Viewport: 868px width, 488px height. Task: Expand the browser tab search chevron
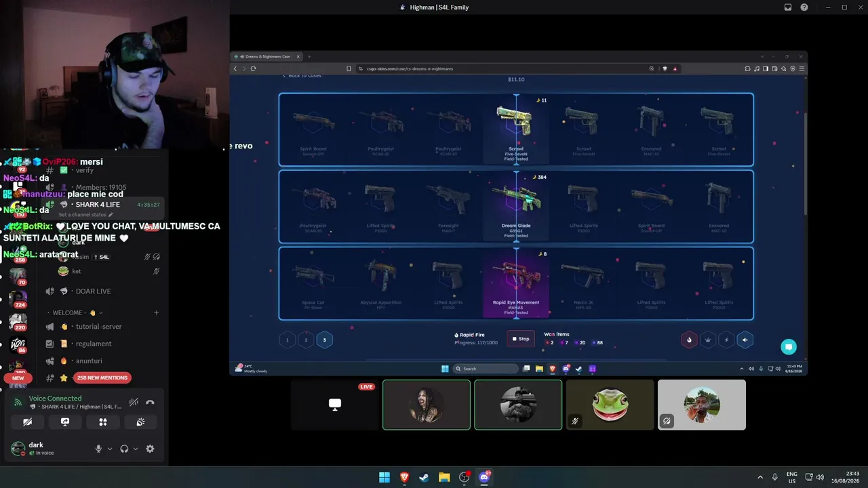point(762,56)
